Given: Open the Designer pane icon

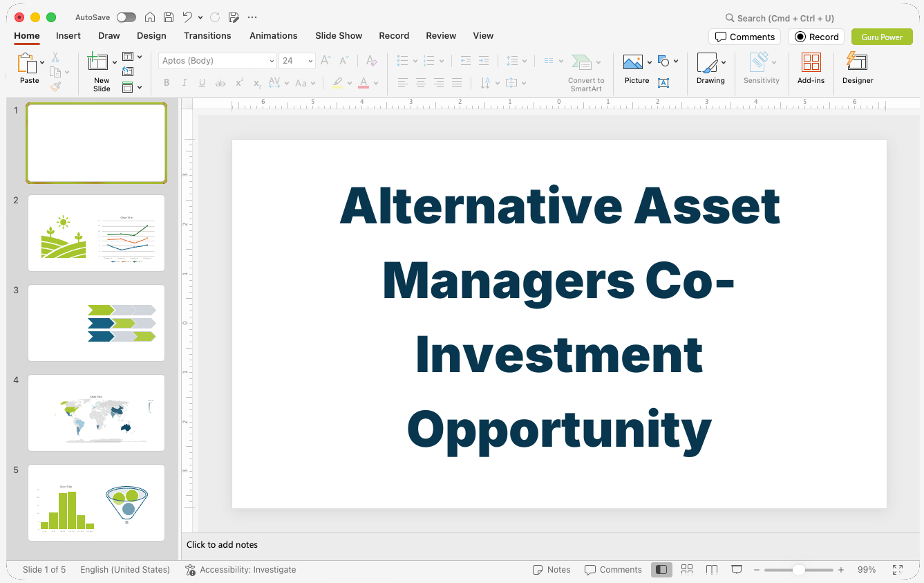Looking at the screenshot, I should coord(857,62).
